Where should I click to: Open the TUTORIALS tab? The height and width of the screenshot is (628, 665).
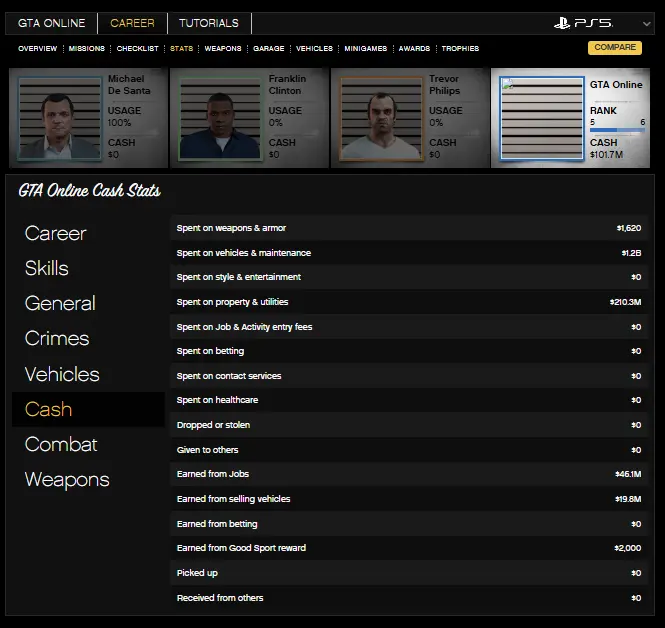point(208,23)
